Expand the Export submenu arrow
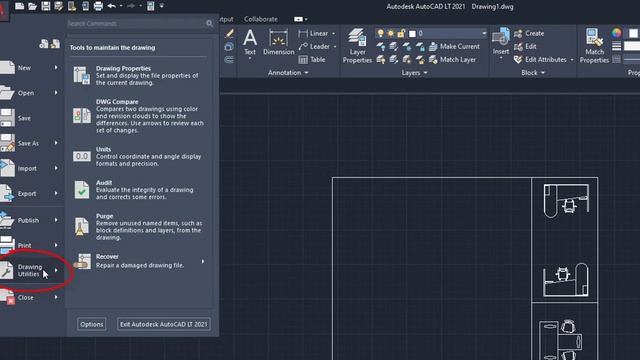Screen dimensions: 640x360 click(x=56, y=193)
